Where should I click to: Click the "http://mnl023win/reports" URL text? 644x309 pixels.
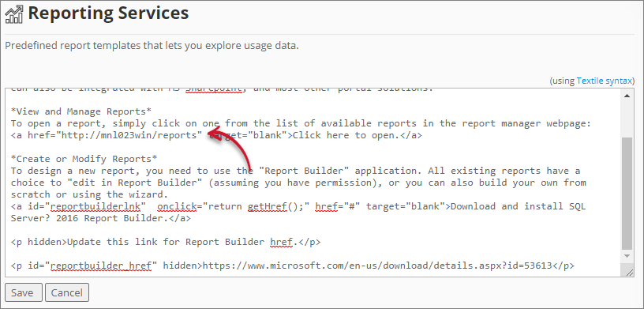[129, 135]
